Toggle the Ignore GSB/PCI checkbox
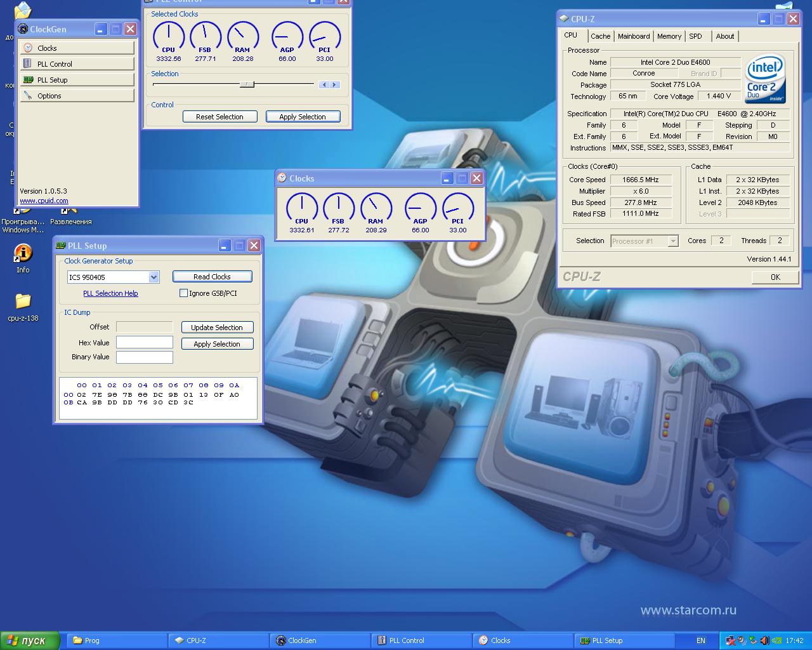Viewport: 812px width, 650px height. 183,293
